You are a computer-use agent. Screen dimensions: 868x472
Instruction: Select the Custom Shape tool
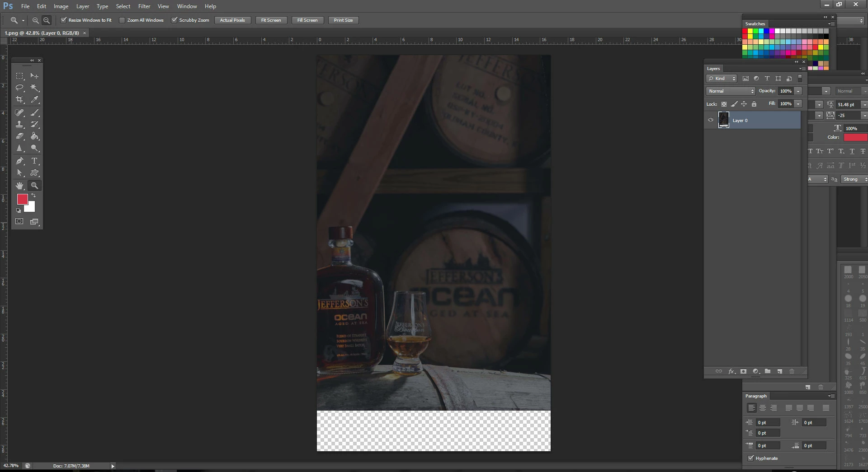tap(34, 173)
